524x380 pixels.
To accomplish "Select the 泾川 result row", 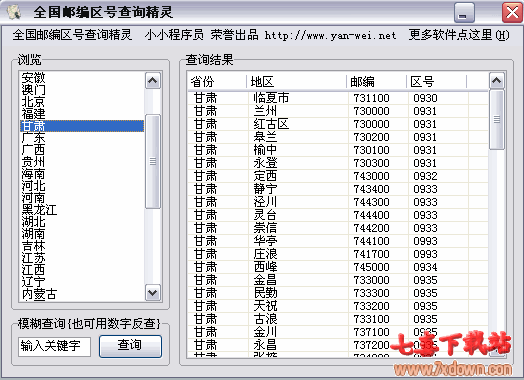I will [x=338, y=203].
